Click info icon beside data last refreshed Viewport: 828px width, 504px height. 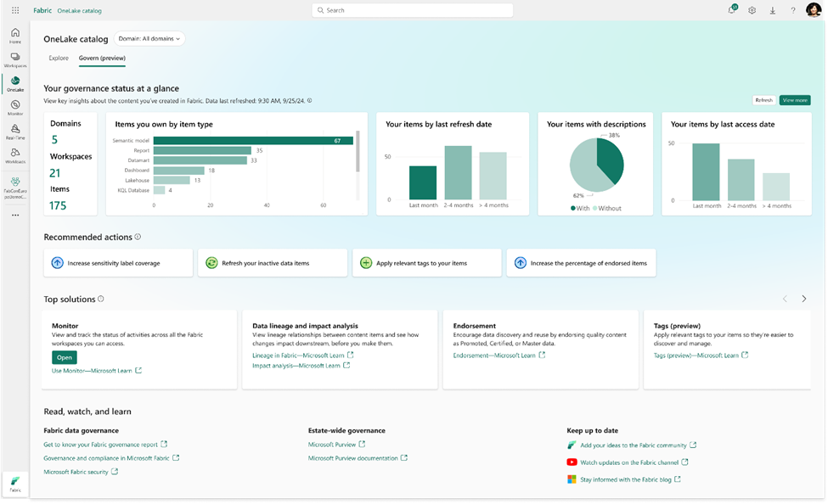coord(309,100)
